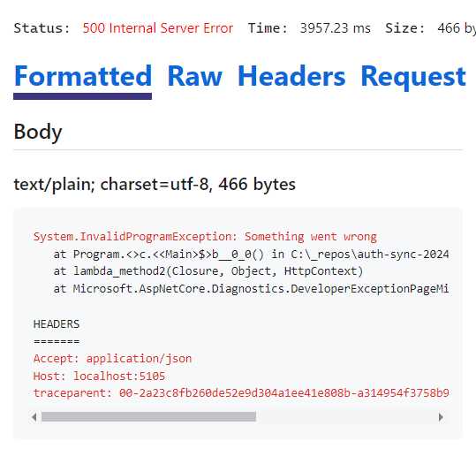Open the Headers tab
Image resolution: width=476 pixels, height=464 pixels.
click(291, 77)
